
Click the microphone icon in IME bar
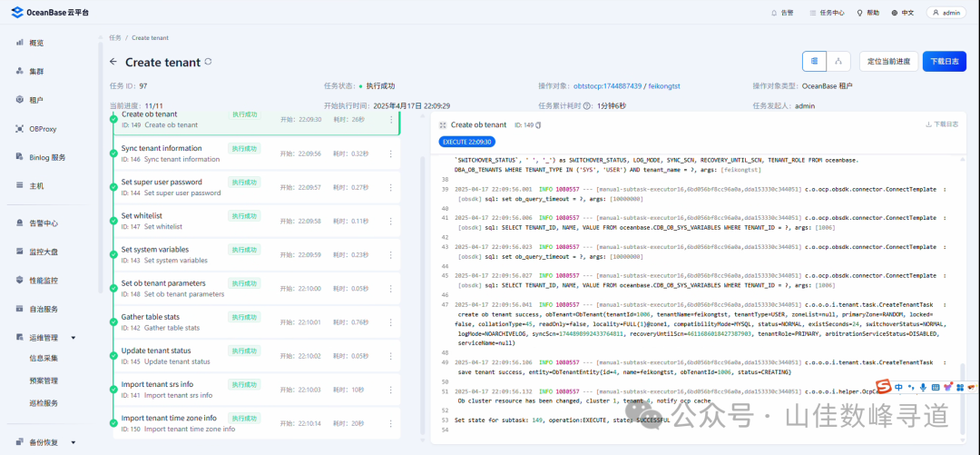click(x=923, y=388)
